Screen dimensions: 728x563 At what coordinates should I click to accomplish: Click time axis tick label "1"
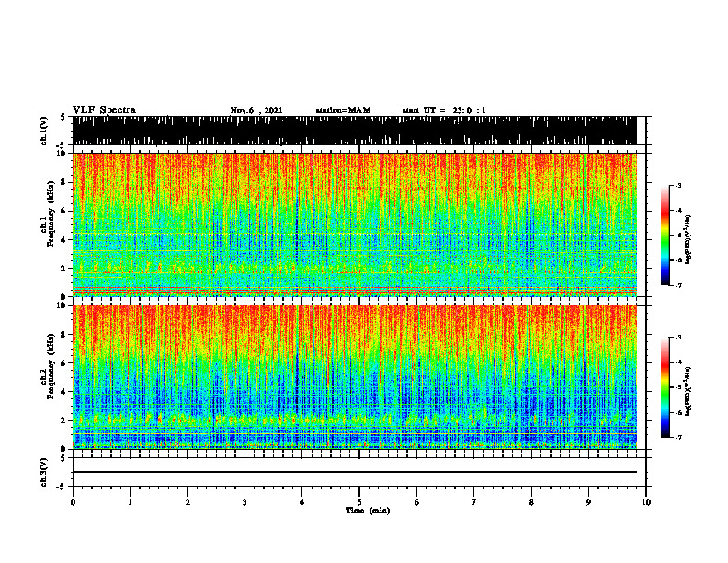(x=130, y=502)
